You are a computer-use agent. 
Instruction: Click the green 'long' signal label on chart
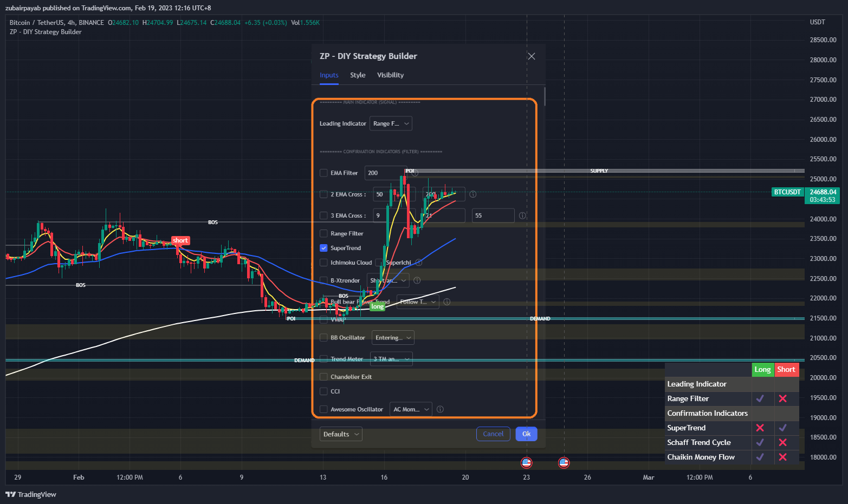[378, 306]
